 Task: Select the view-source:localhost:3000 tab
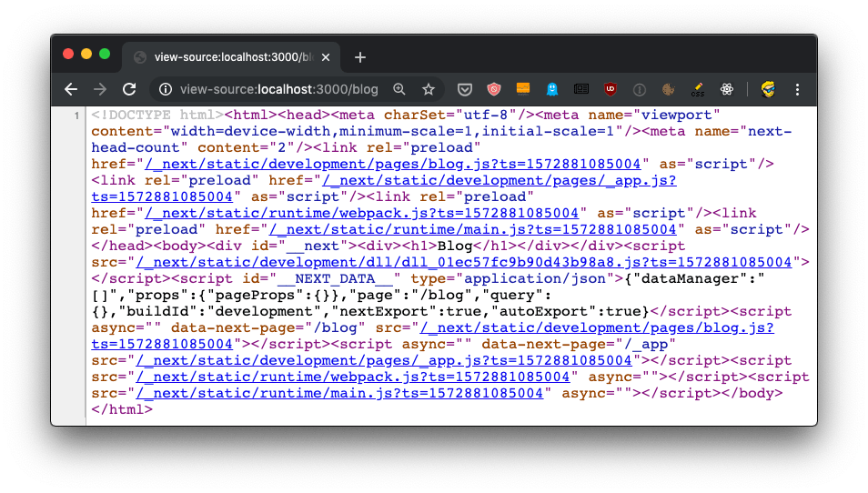point(227,56)
